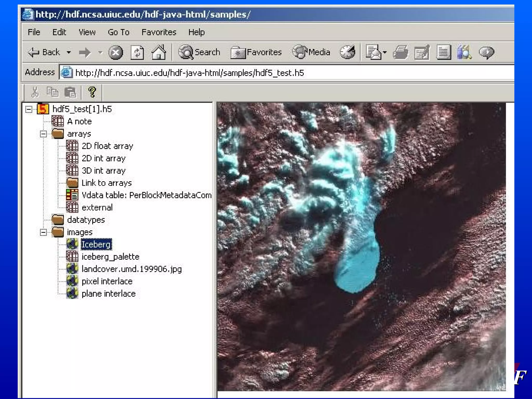Open the Mail toolbar dropdown

pos(385,52)
